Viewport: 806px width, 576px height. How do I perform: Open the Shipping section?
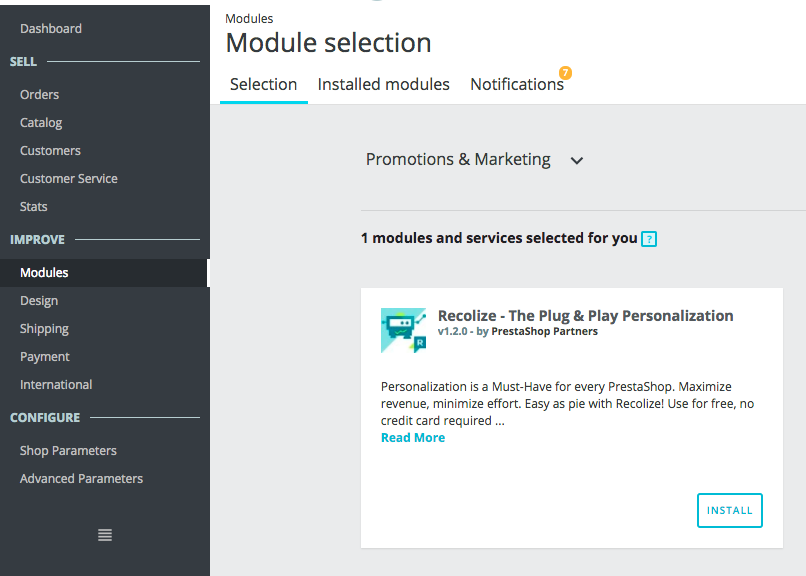(44, 329)
